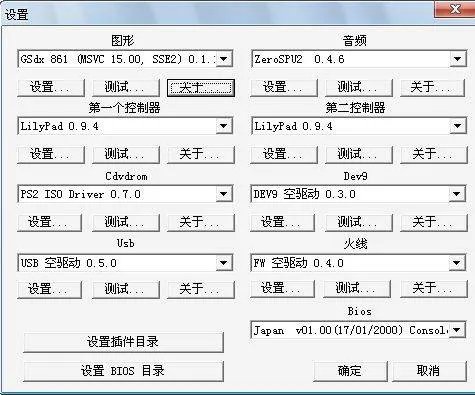Run 测试 for 音频 plugin
The height and width of the screenshot is (395, 475).
tap(359, 87)
